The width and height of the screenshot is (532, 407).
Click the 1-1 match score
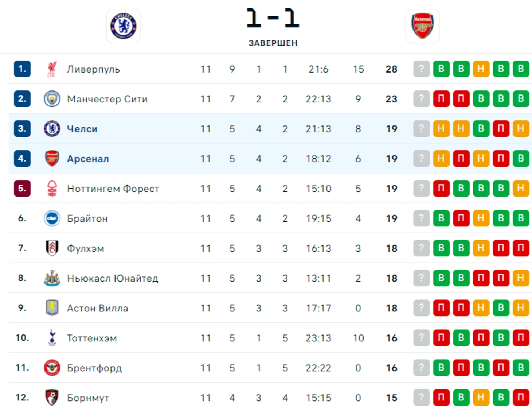click(x=273, y=18)
